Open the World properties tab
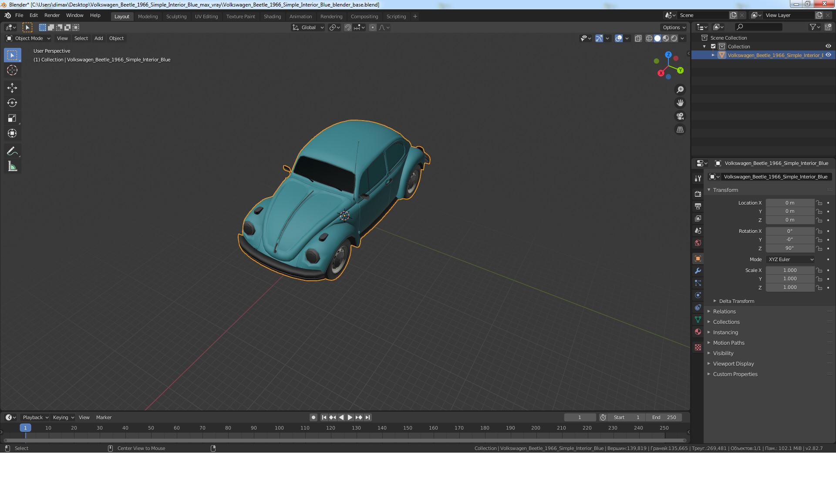Viewport: 836px width, 504px height. coord(698,243)
